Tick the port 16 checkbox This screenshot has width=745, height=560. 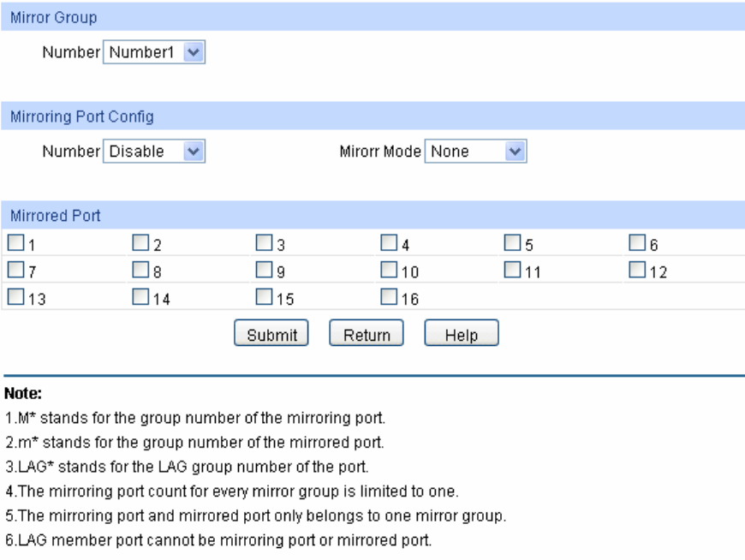pyautogui.click(x=390, y=298)
